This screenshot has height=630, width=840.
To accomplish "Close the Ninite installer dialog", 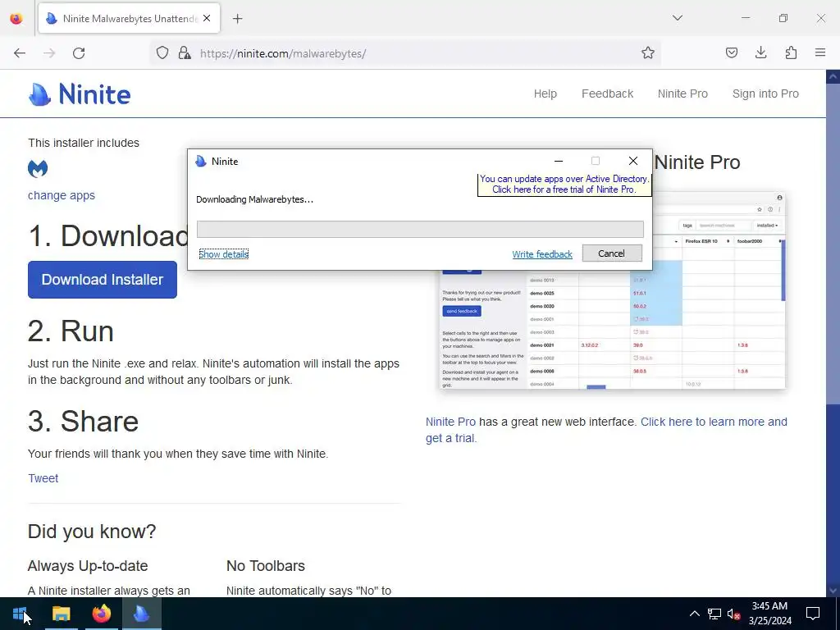I will point(632,161).
